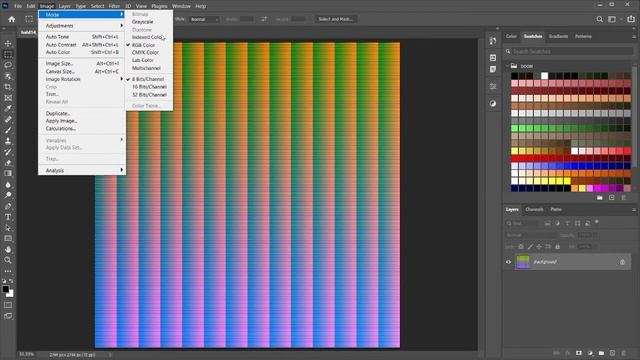Select the Lasso tool
The height and width of the screenshot is (360, 640).
8,65
